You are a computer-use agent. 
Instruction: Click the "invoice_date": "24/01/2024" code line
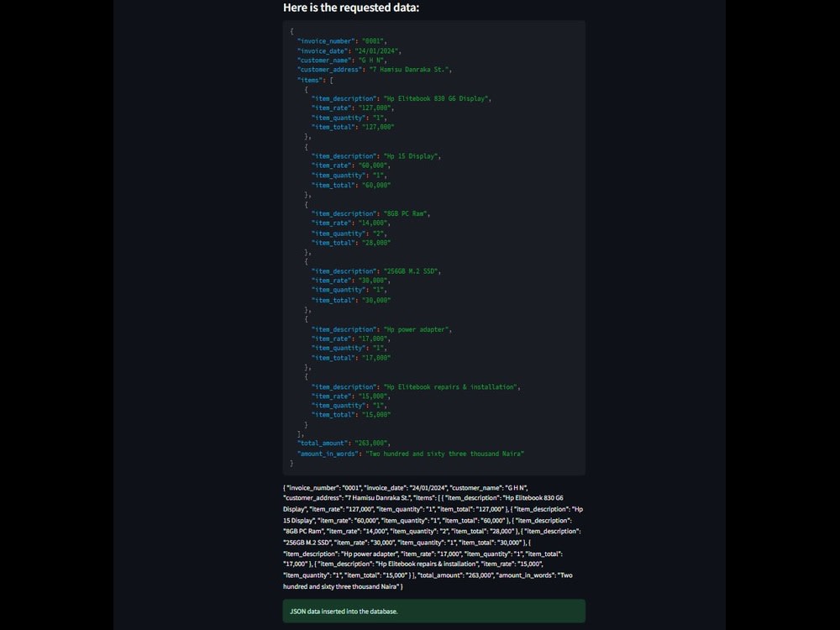(x=349, y=51)
